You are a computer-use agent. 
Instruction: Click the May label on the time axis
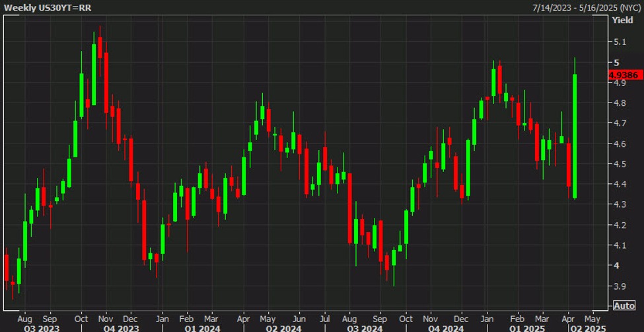pyautogui.click(x=592, y=317)
